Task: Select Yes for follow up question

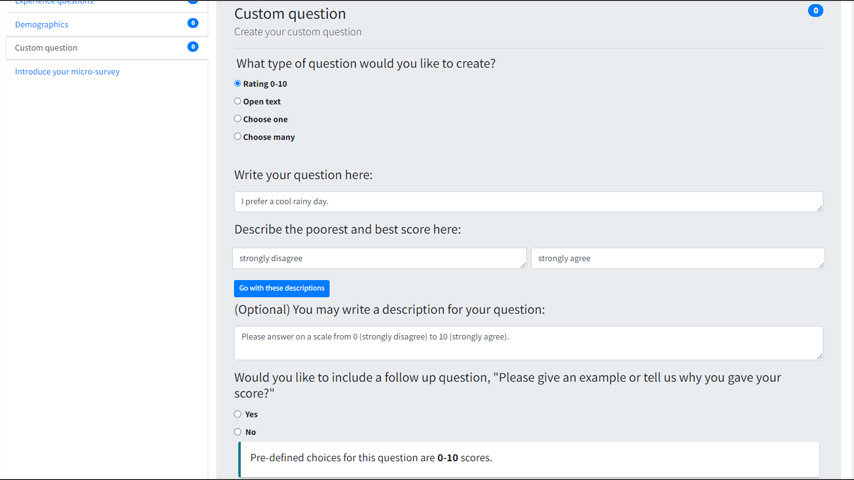Action: pyautogui.click(x=237, y=414)
